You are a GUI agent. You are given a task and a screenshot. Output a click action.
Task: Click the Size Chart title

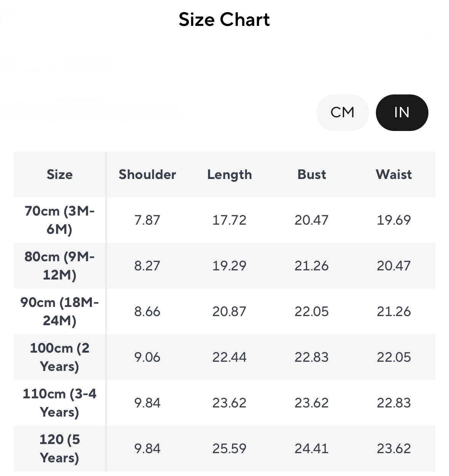pyautogui.click(x=224, y=19)
